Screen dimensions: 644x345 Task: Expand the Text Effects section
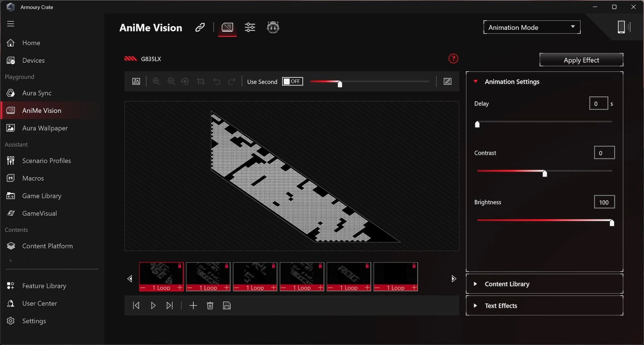click(544, 305)
